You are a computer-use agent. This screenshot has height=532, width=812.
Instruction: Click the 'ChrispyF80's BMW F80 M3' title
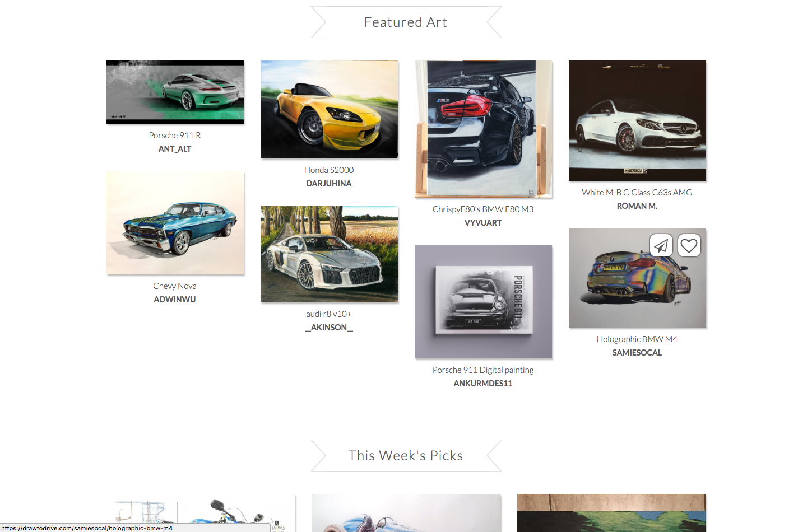point(483,209)
